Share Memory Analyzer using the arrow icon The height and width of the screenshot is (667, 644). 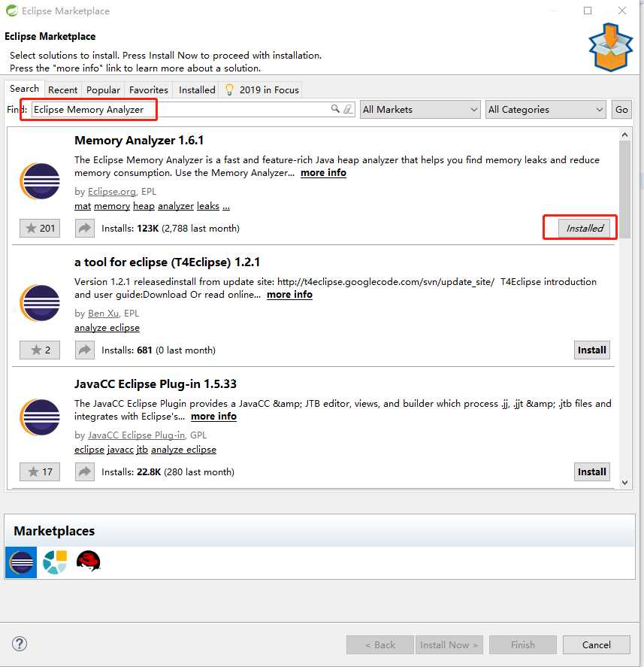[x=85, y=228]
